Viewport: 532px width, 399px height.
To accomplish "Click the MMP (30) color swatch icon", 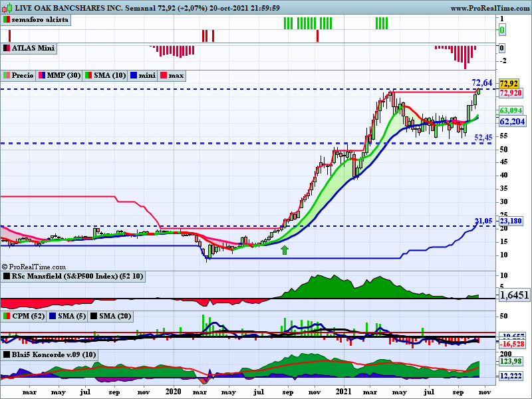I will [42, 75].
